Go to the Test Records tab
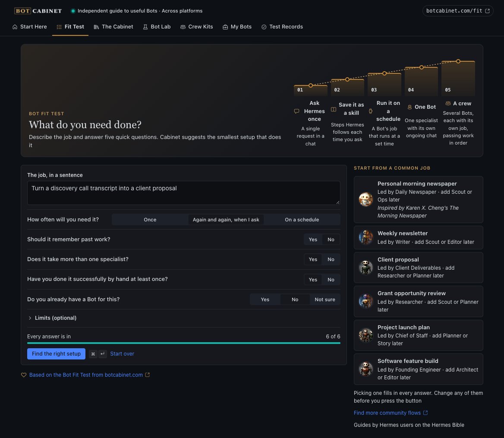 [x=282, y=27]
